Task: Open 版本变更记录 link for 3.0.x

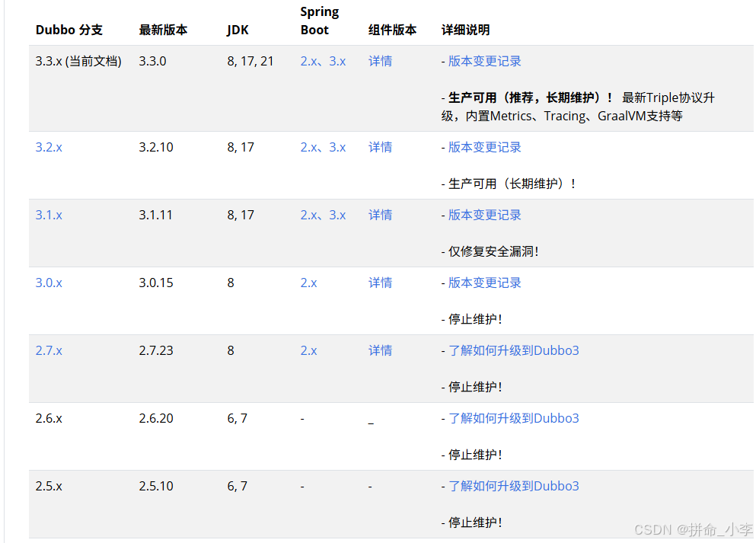Action: pos(484,283)
